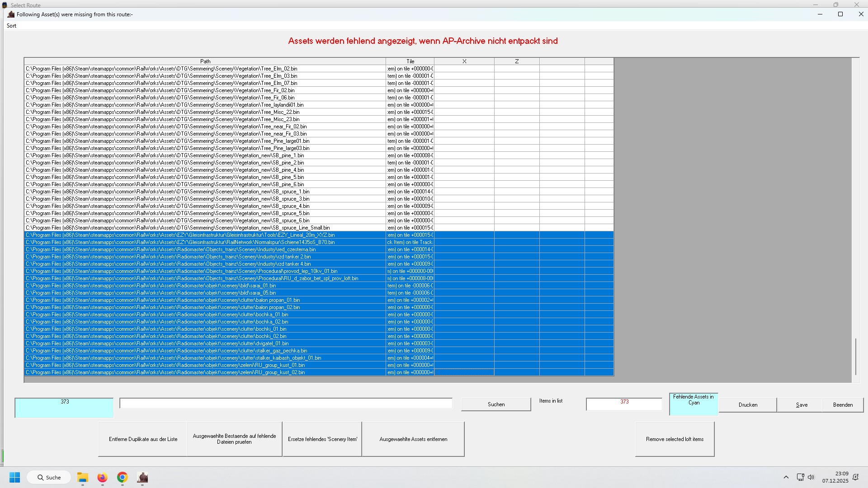Viewport: 868px width, 488px height.
Task: Show hidden tray icons chevron
Action: [786, 477]
